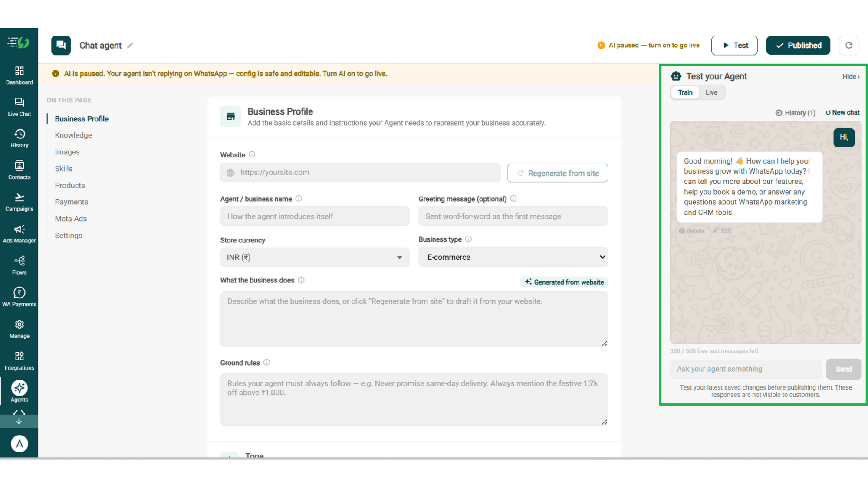Click the user avatar A
Viewport: 868px width, 488px height.
point(19,444)
